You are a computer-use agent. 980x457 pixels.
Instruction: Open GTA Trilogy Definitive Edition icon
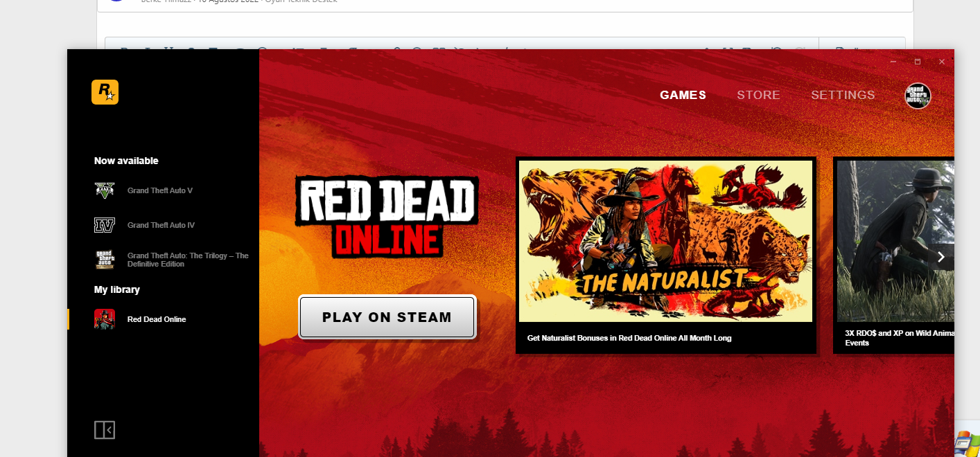click(x=105, y=260)
